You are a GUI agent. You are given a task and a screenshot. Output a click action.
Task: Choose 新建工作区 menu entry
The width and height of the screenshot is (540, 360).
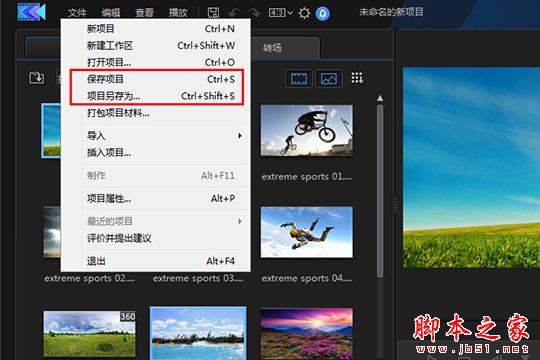tap(156, 45)
